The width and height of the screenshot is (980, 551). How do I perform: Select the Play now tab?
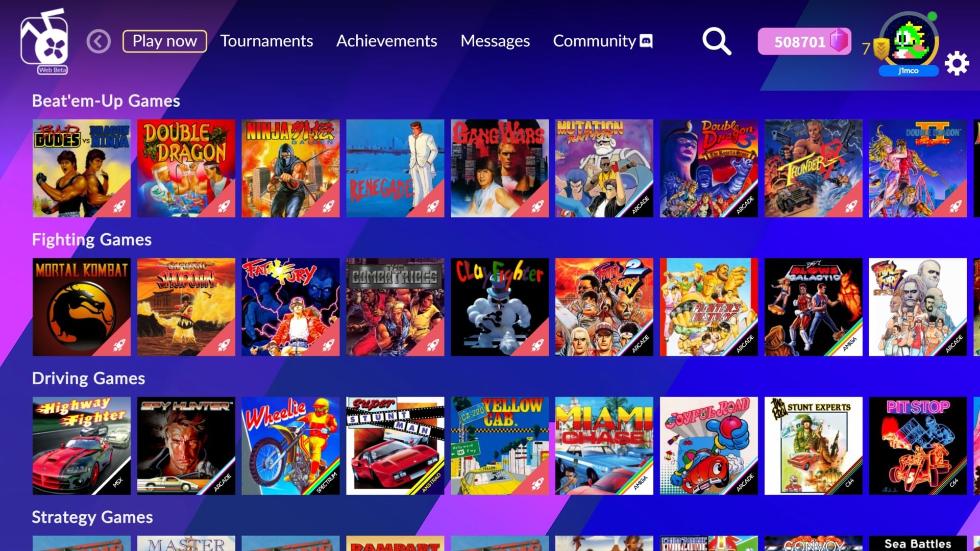point(164,41)
